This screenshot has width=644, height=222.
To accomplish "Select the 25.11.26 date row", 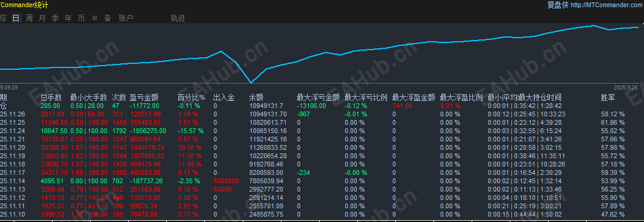I will click(322, 114).
